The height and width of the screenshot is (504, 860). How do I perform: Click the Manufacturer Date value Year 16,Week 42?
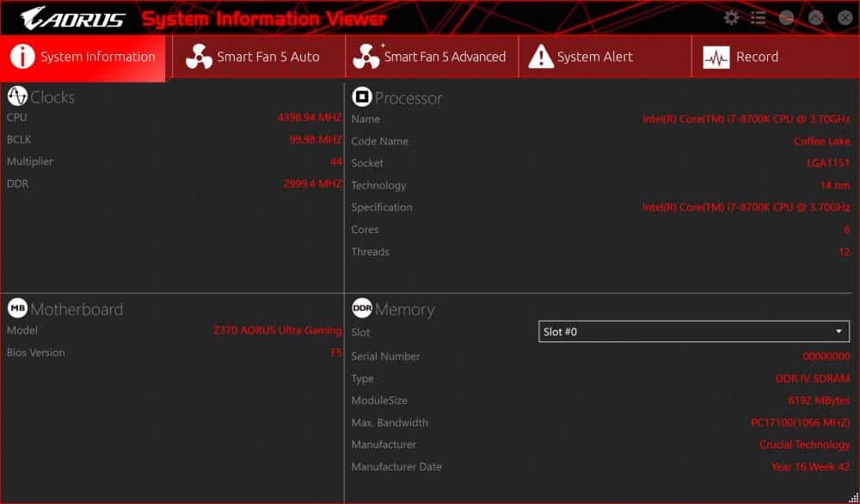(811, 467)
